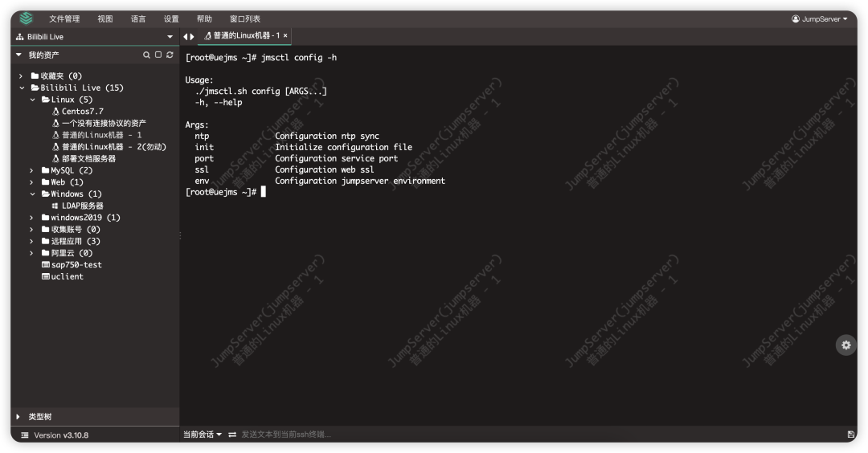The image size is (868, 453).
Task: Click the save icon at bottom right
Action: 851,435
